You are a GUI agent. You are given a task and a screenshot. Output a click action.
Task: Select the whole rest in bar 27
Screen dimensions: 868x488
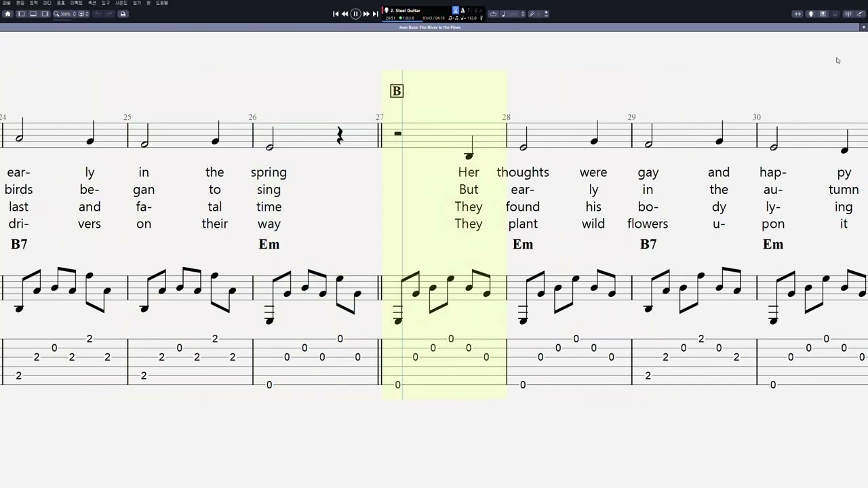click(x=398, y=134)
